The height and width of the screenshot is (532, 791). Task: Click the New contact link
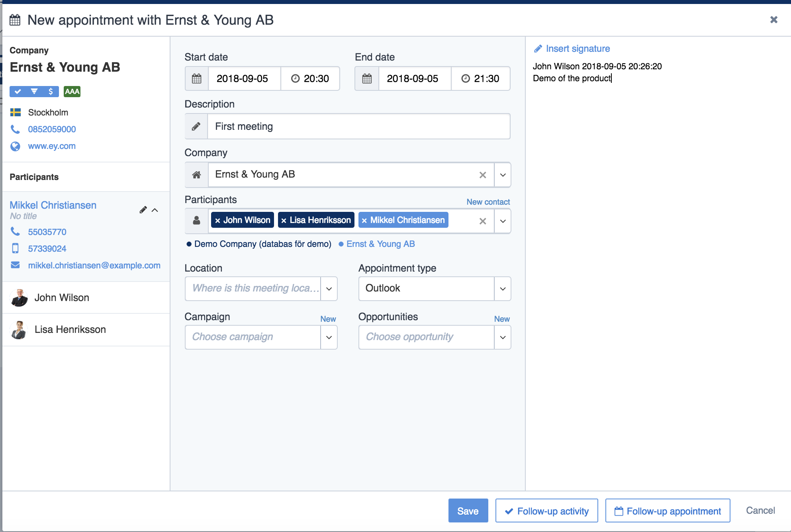click(x=488, y=202)
